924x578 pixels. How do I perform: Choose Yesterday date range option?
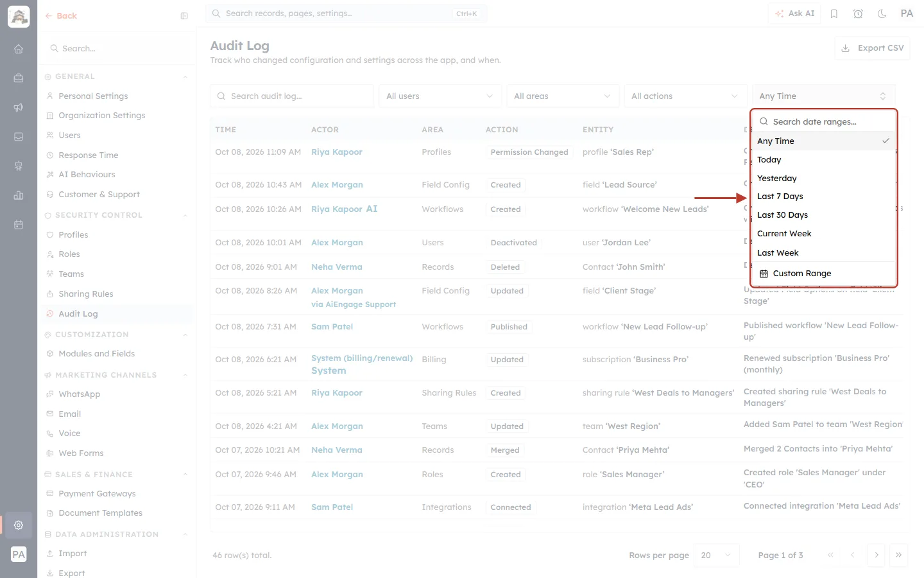823,179
